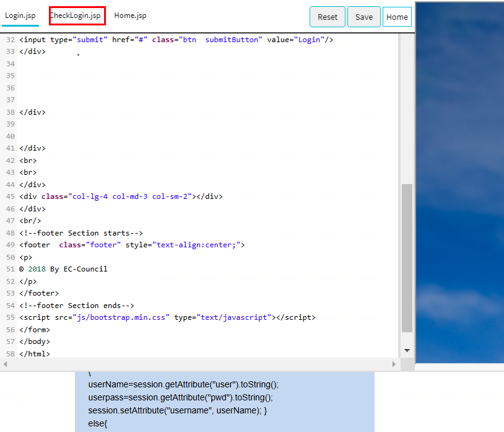The height and width of the screenshot is (432, 504).
Task: Click the col-lg-4 div on line 45
Action: tap(121, 196)
